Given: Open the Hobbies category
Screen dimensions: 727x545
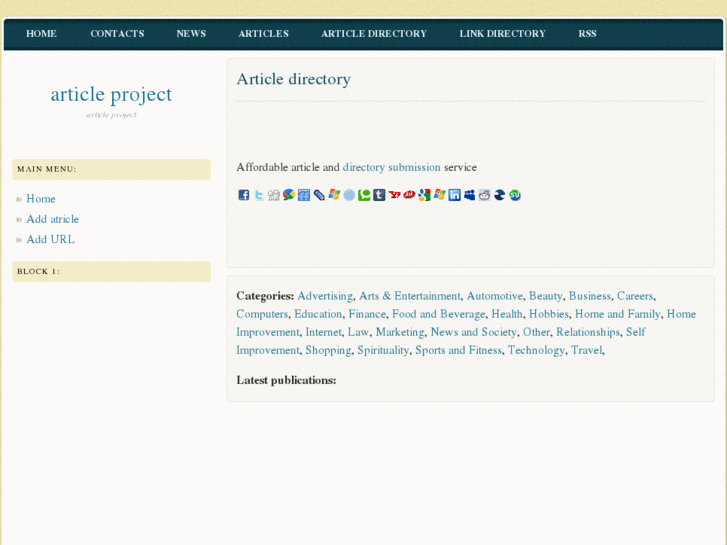Looking at the screenshot, I should pyautogui.click(x=549, y=314).
